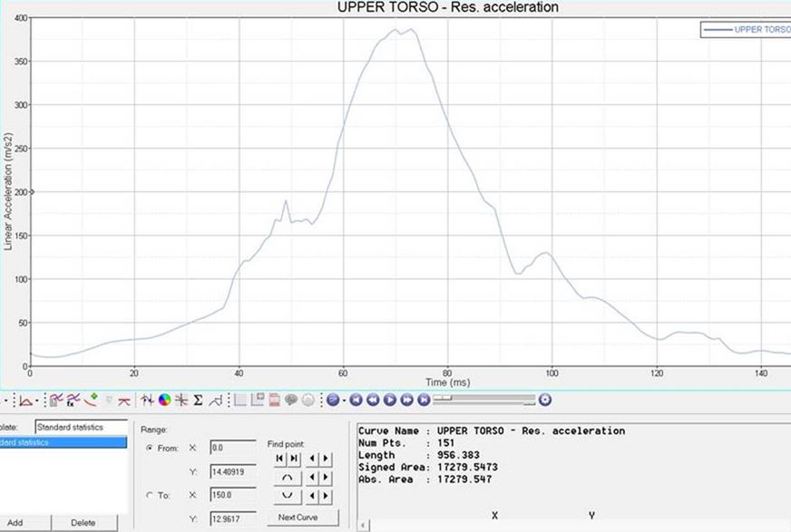Screen dimensions: 791x532
Task: Select the red curve filter icon
Action: [x=124, y=401]
